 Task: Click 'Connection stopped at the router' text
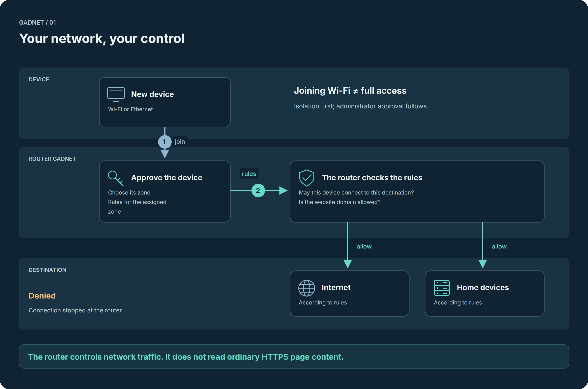(x=75, y=310)
